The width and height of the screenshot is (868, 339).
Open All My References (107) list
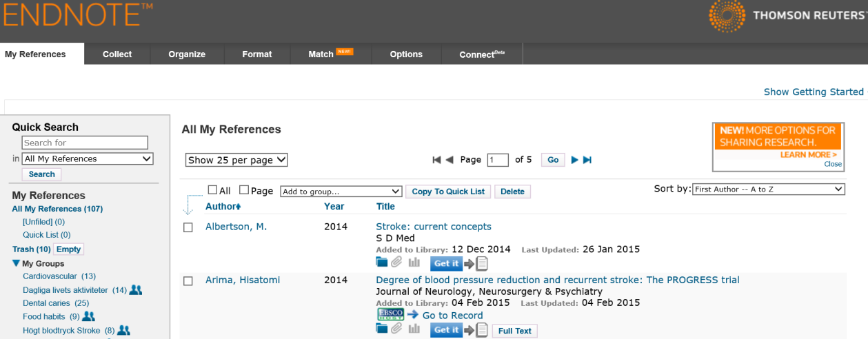[x=57, y=209]
